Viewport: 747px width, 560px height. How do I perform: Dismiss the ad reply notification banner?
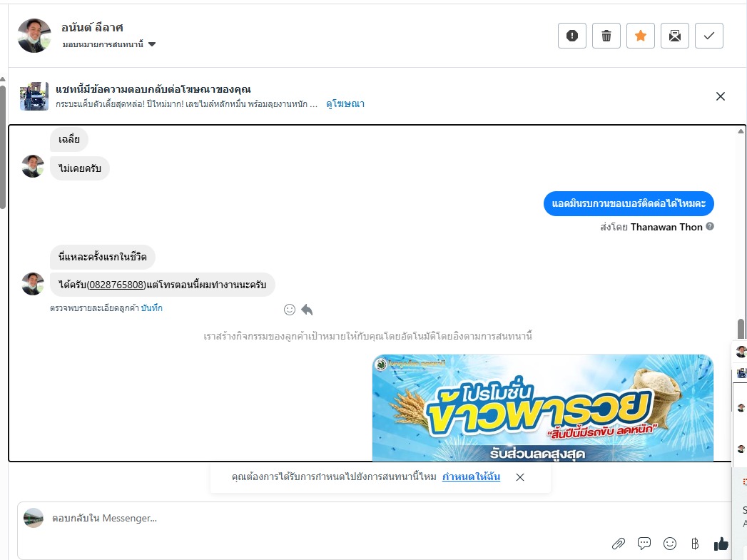pos(721,97)
